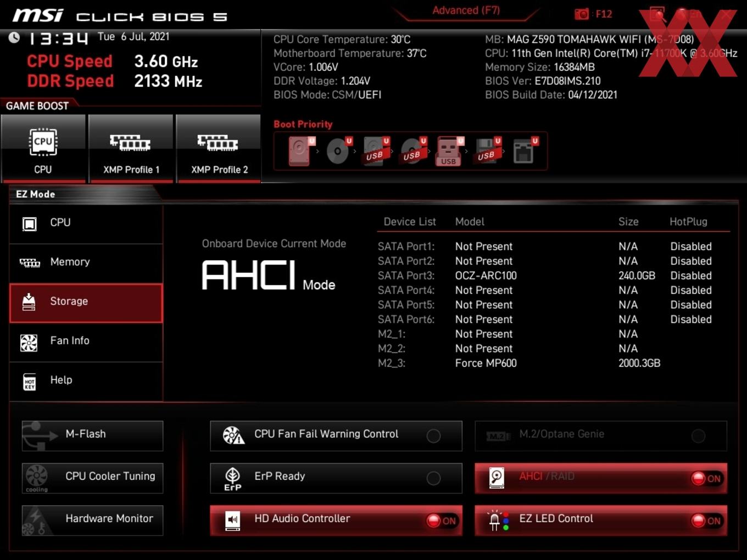Viewport: 747px width, 560px height.
Task: Click the M2_1 Not Present entry
Action: [x=484, y=334]
